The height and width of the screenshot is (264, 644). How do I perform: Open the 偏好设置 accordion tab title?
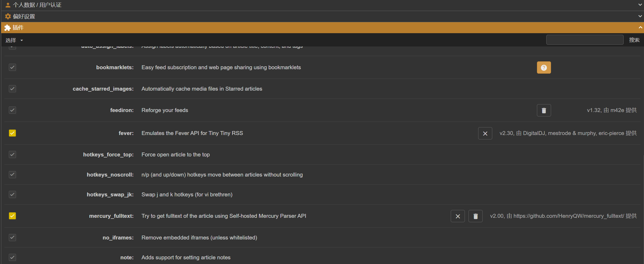point(24,16)
